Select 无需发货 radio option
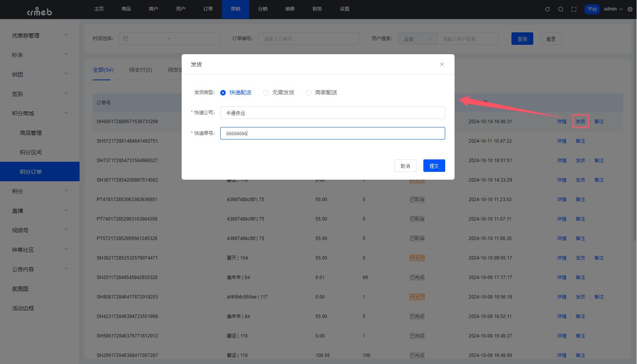This screenshot has width=637, height=364. coord(279,93)
